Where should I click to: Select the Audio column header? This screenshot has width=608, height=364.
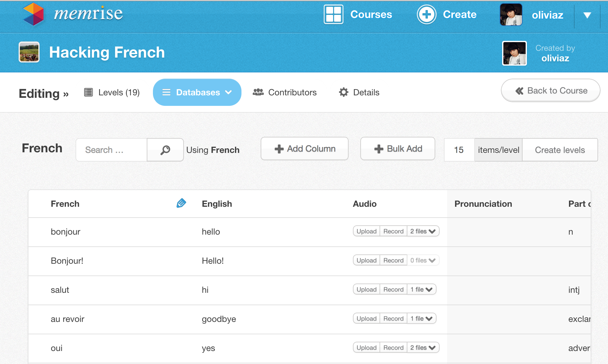click(365, 204)
